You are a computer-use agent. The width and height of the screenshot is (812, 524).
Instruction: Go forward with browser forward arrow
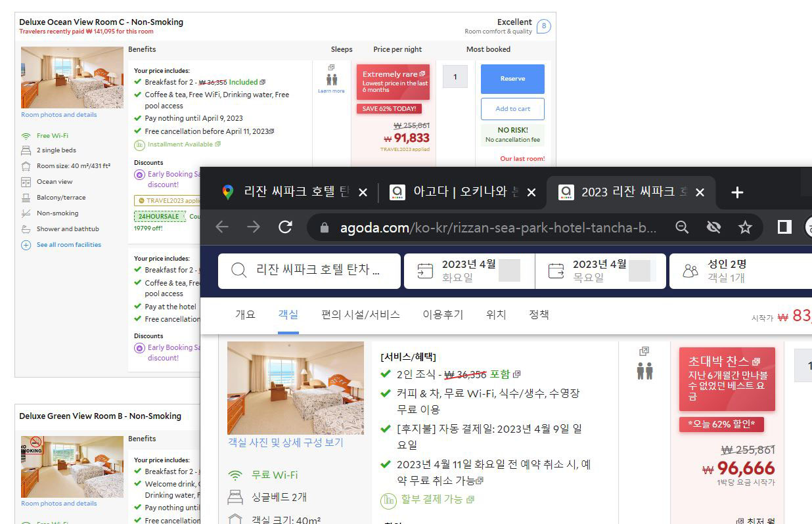pos(254,227)
